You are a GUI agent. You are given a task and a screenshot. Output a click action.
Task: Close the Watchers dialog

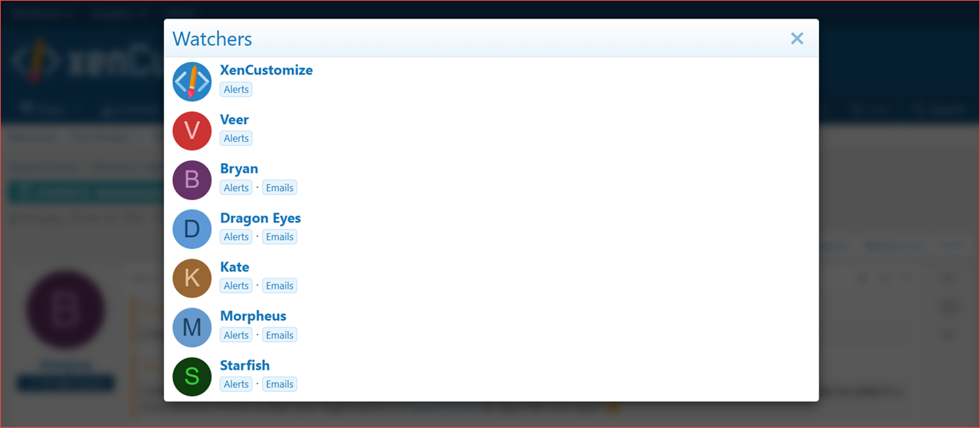(797, 38)
